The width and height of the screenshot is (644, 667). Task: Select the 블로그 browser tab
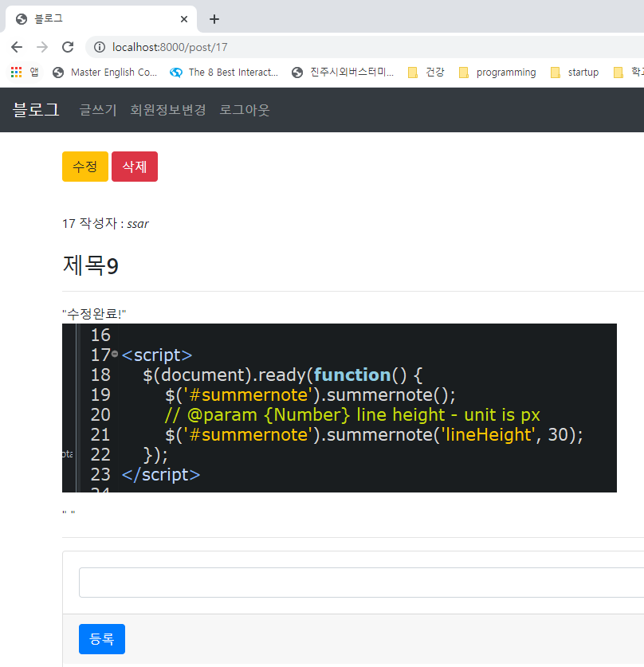click(100, 19)
